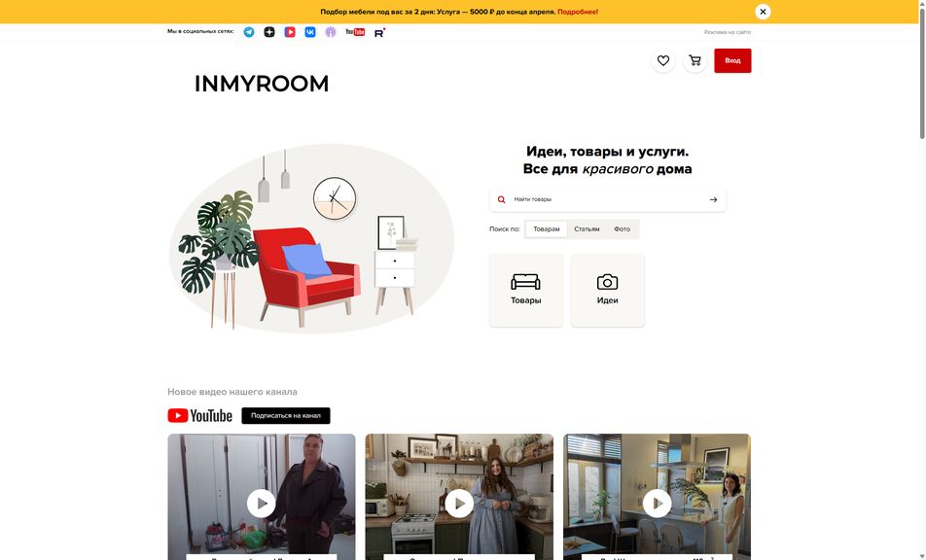The image size is (926, 560).
Task: Click the red armchair illustration
Action: [x=307, y=275]
